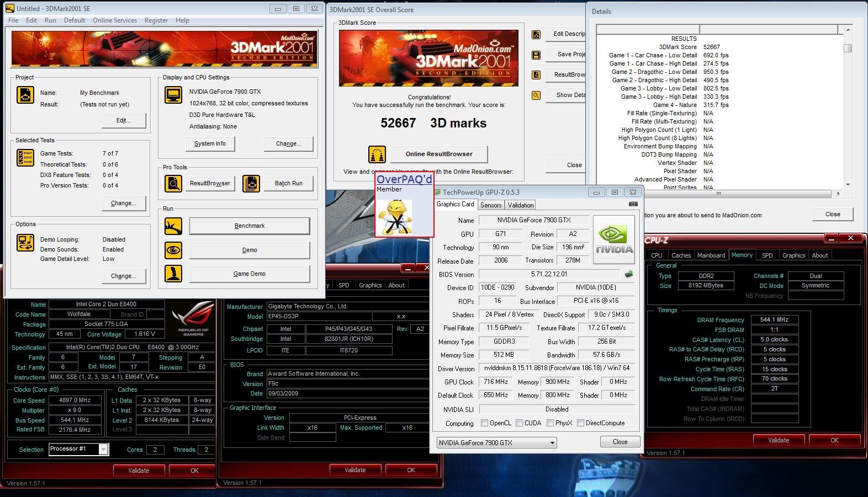Enable the PhysX checkbox in GPU-Z
868x497 pixels.
[551, 423]
